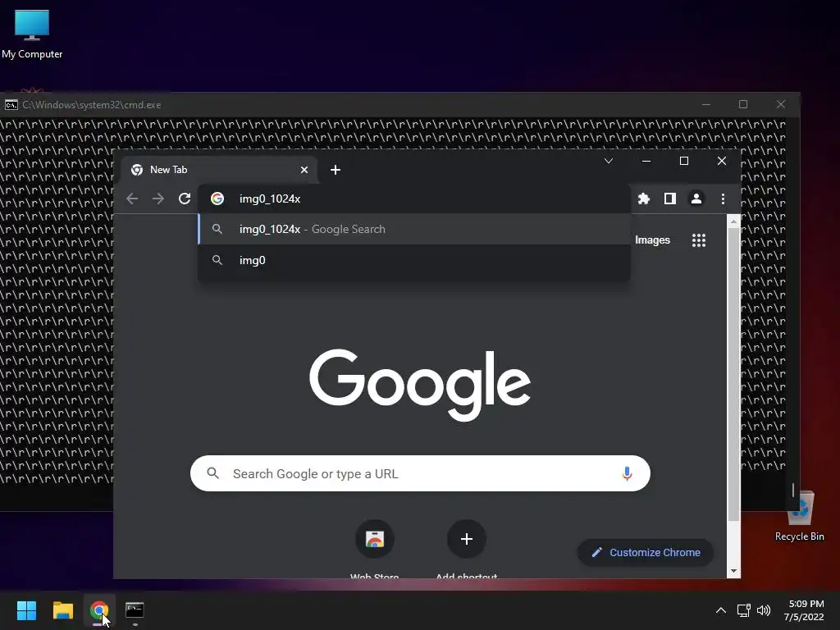Click the search box magnifier icon
840x630 pixels.
point(213,473)
